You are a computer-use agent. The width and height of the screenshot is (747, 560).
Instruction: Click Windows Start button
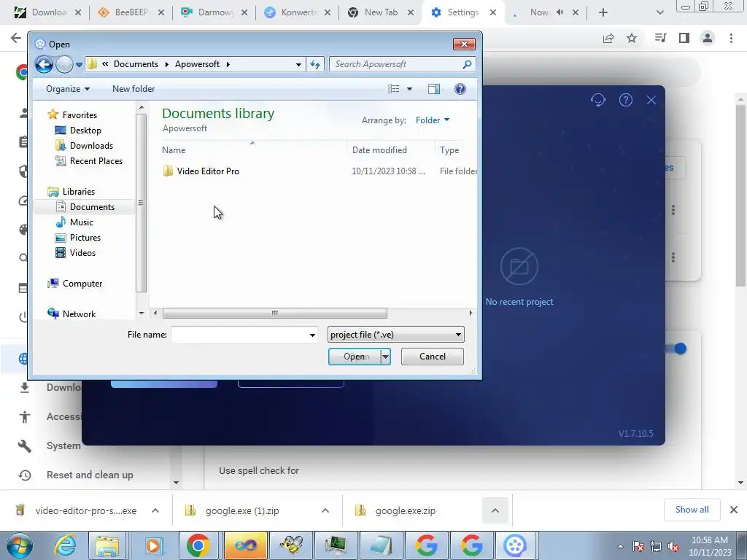click(19, 545)
